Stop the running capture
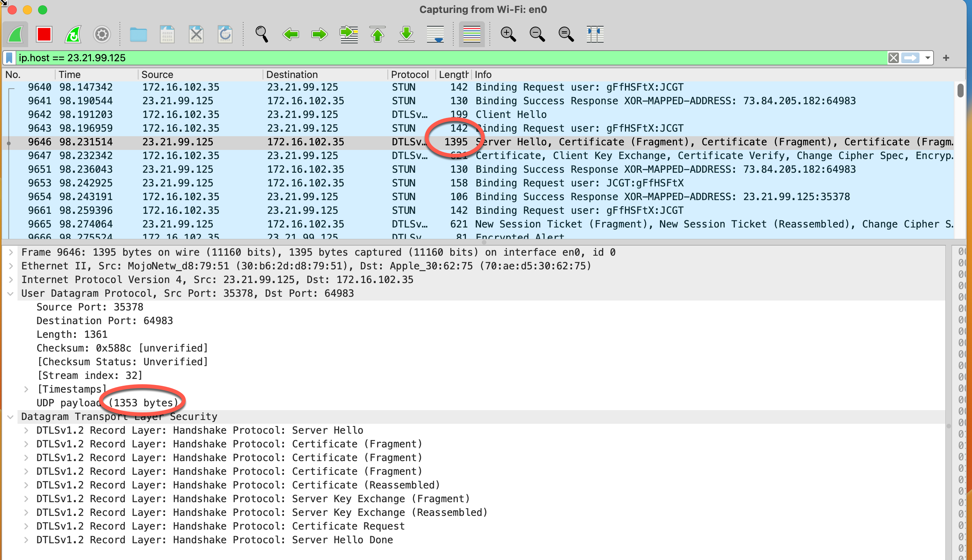Screen dimensions: 972x560 [43, 34]
